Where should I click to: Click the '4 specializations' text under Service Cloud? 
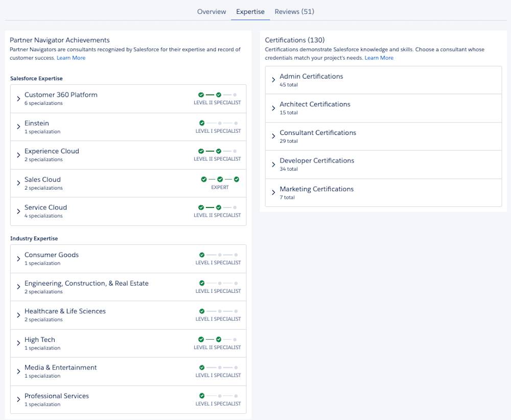(x=43, y=216)
